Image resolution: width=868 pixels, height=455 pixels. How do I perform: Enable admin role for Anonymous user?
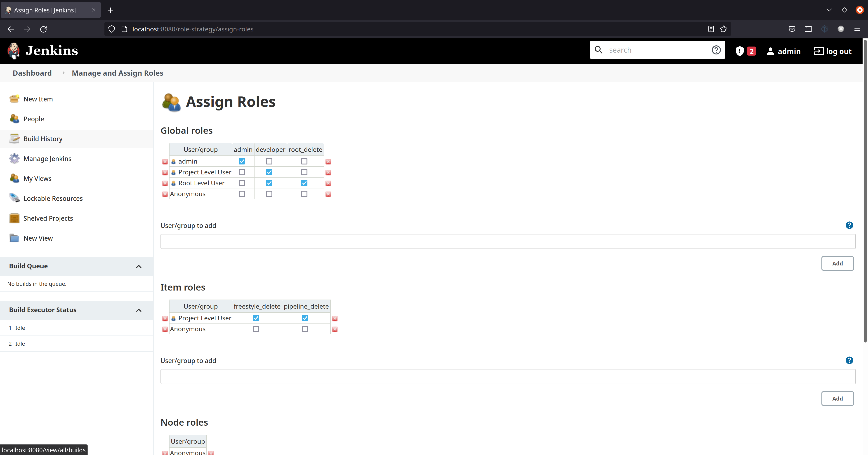(242, 194)
